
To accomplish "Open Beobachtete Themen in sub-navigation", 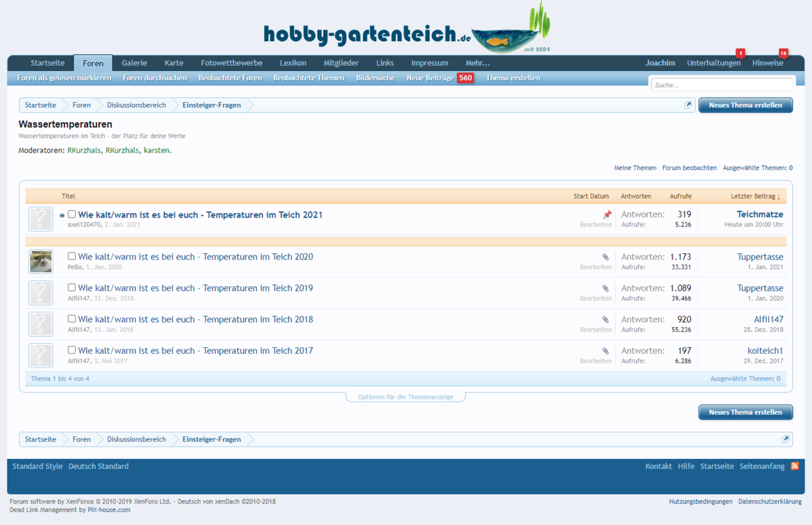I will coord(309,78).
